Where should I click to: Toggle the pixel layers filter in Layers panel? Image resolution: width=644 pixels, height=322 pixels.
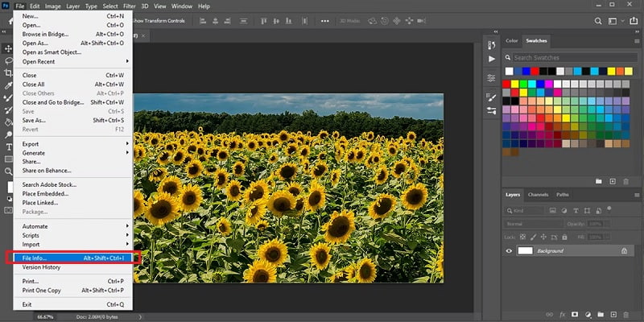coord(553,211)
